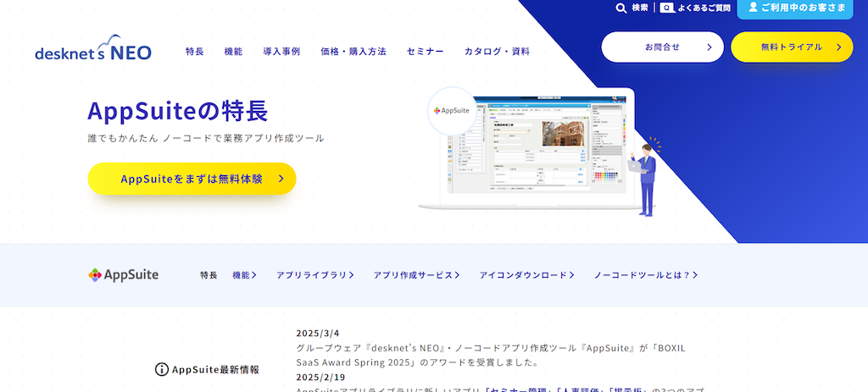Open 機能 in main navigation
Screen dimensions: 868x392
(234, 52)
